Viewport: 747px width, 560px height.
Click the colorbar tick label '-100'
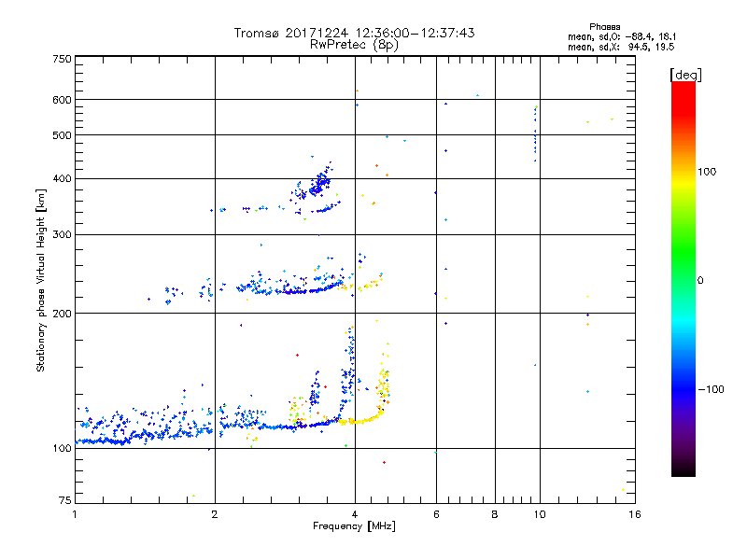click(x=711, y=389)
